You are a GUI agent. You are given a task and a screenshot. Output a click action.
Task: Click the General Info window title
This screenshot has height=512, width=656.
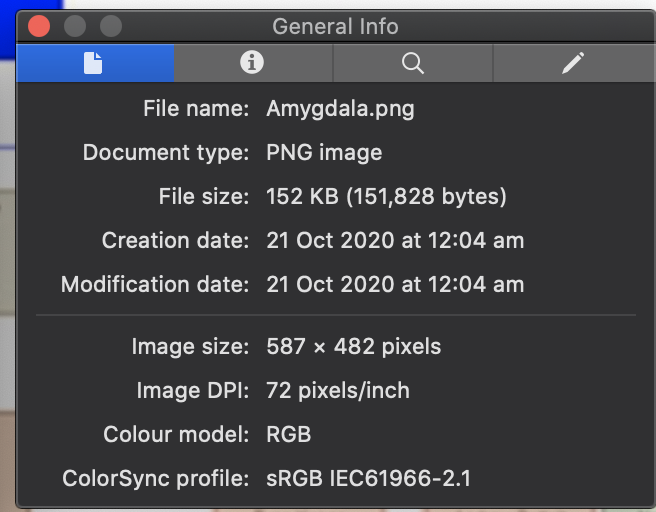pos(335,26)
